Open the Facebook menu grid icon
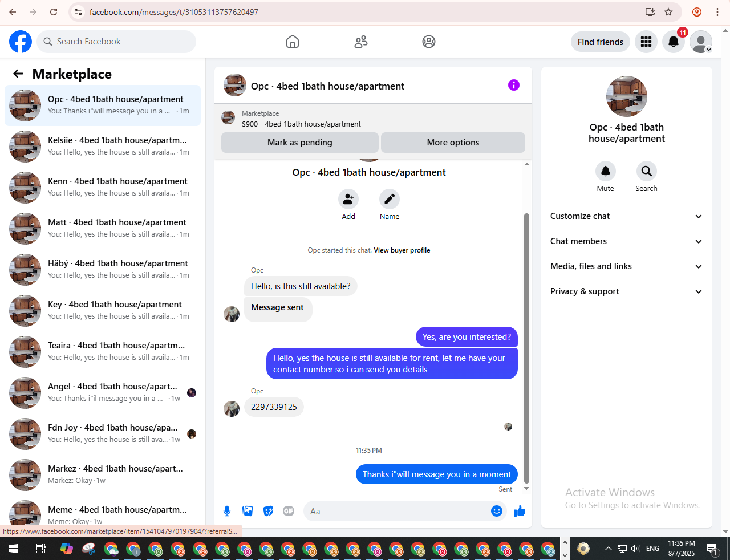The width and height of the screenshot is (730, 560). click(646, 42)
